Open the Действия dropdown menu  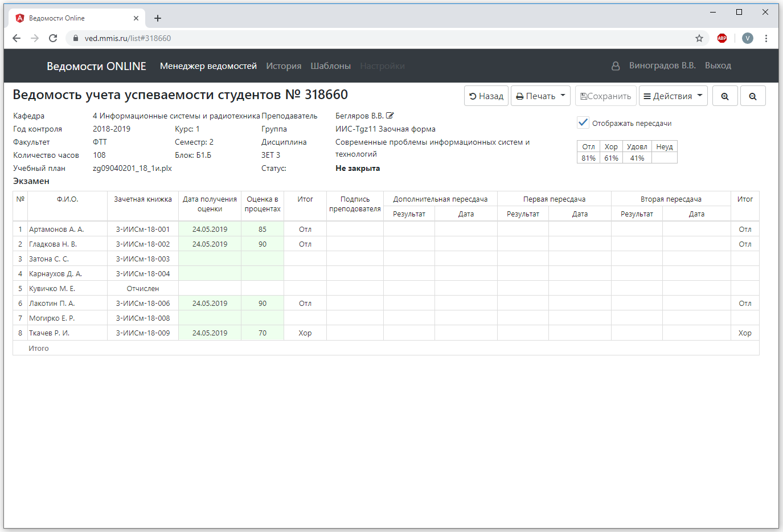click(x=673, y=96)
